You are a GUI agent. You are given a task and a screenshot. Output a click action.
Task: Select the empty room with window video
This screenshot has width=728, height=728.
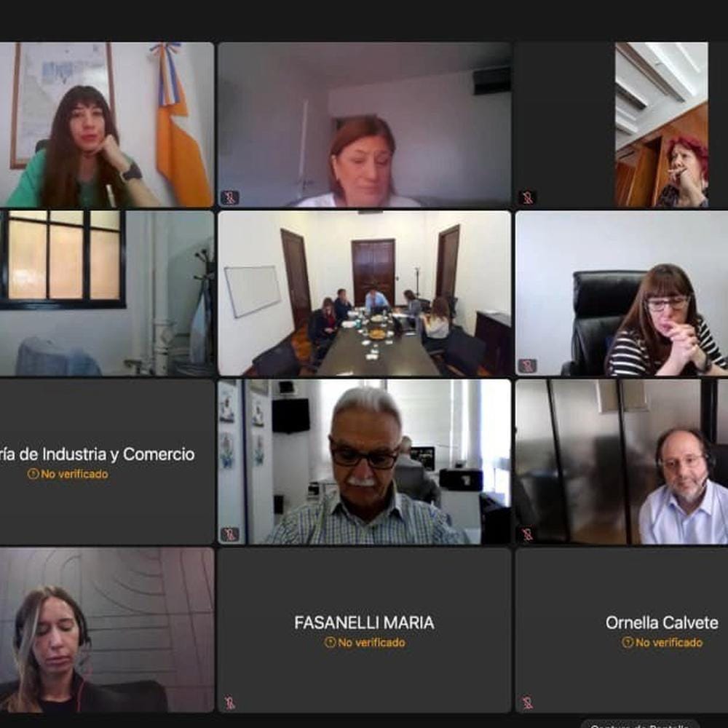(x=107, y=293)
